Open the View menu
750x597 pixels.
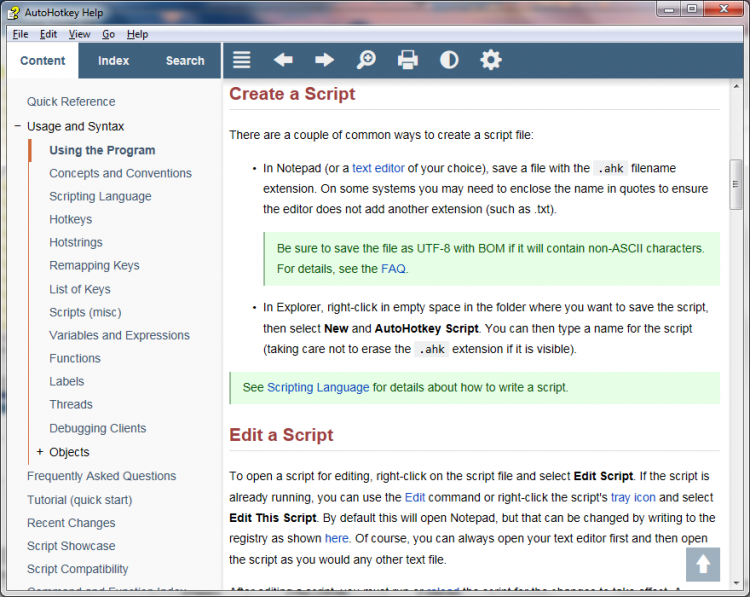tap(79, 34)
